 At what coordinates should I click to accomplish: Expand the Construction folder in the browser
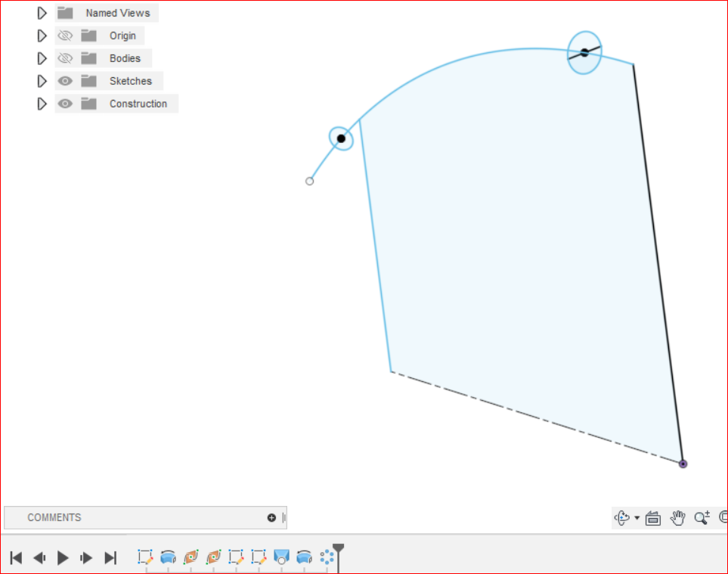[42, 104]
